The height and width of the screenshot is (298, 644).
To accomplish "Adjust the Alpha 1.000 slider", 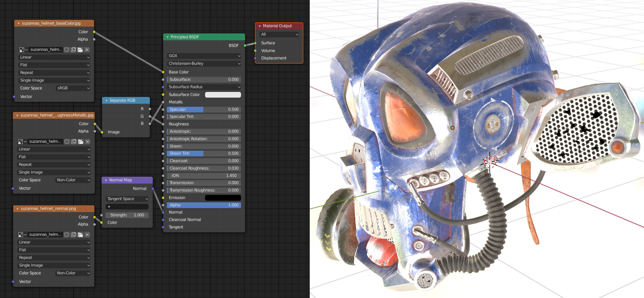I will coord(204,205).
